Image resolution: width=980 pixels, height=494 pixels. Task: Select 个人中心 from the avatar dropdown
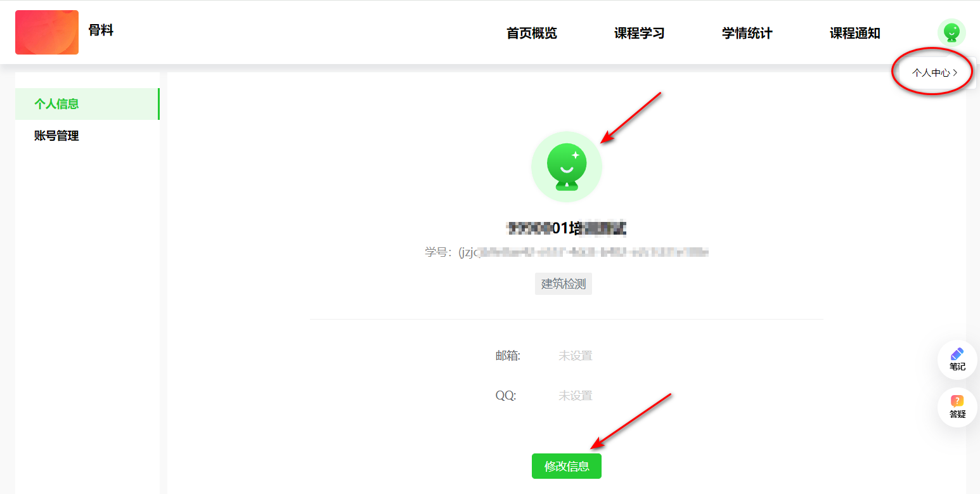click(x=931, y=73)
